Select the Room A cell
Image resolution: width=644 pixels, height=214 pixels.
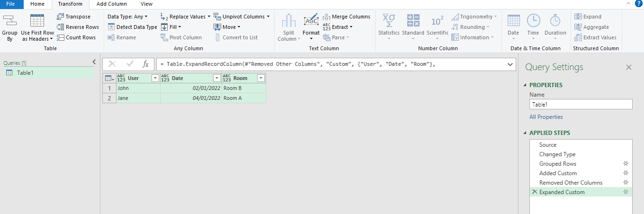(244, 98)
